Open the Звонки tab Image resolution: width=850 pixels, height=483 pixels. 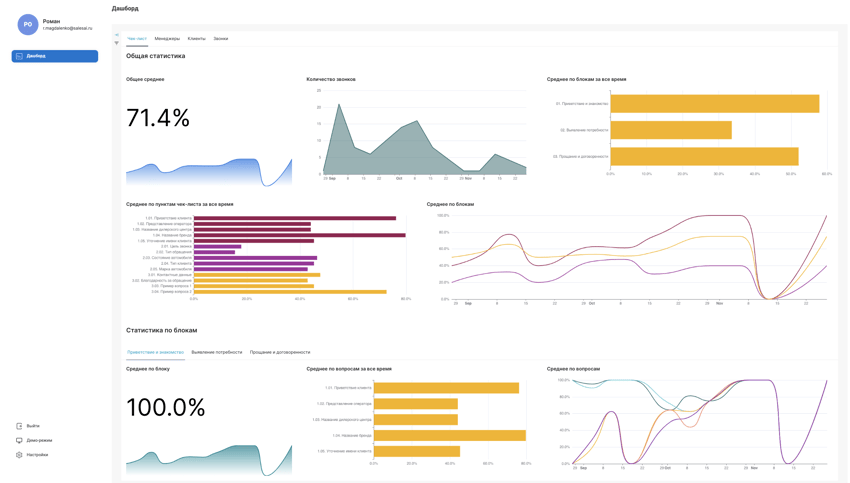coord(220,39)
